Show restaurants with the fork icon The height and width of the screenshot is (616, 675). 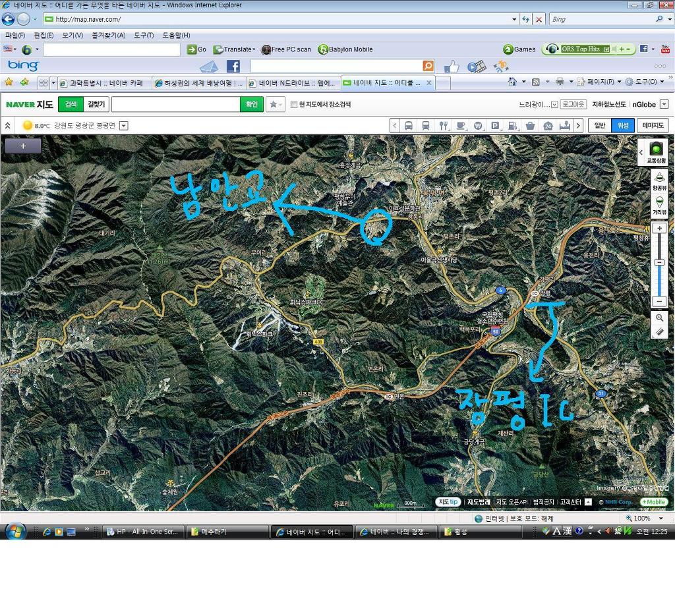(444, 126)
